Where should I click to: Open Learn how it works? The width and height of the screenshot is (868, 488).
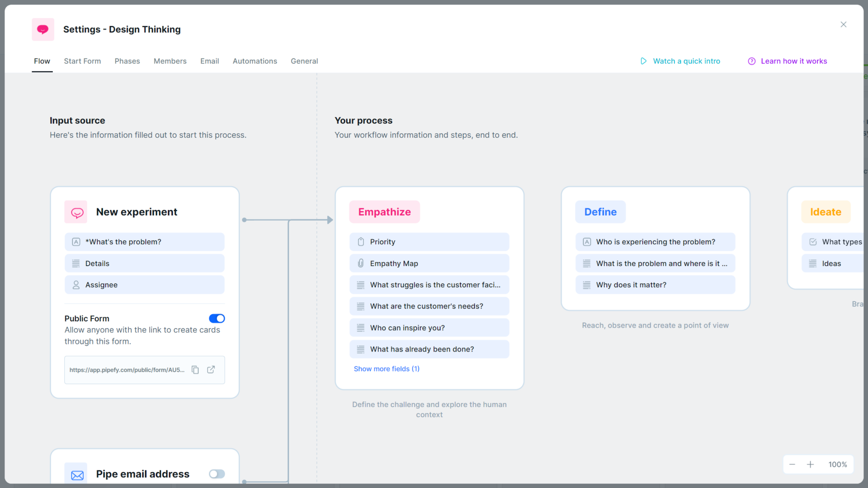click(x=794, y=61)
